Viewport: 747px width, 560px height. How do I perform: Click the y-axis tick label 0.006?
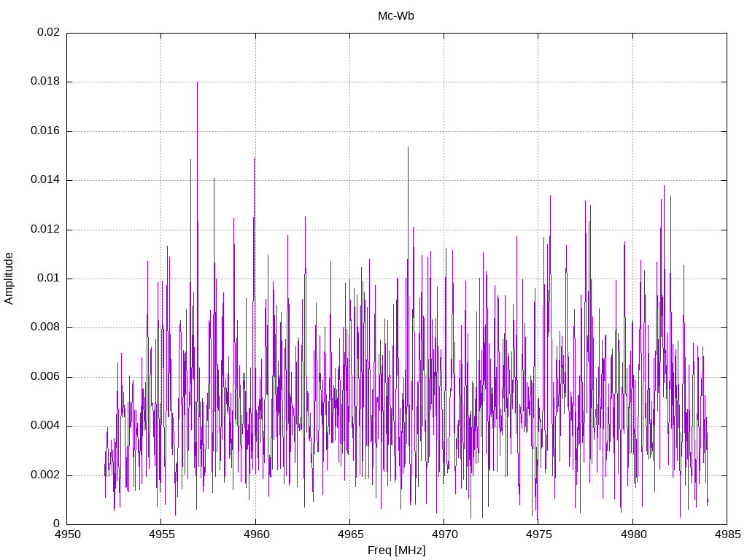pyautogui.click(x=45, y=377)
